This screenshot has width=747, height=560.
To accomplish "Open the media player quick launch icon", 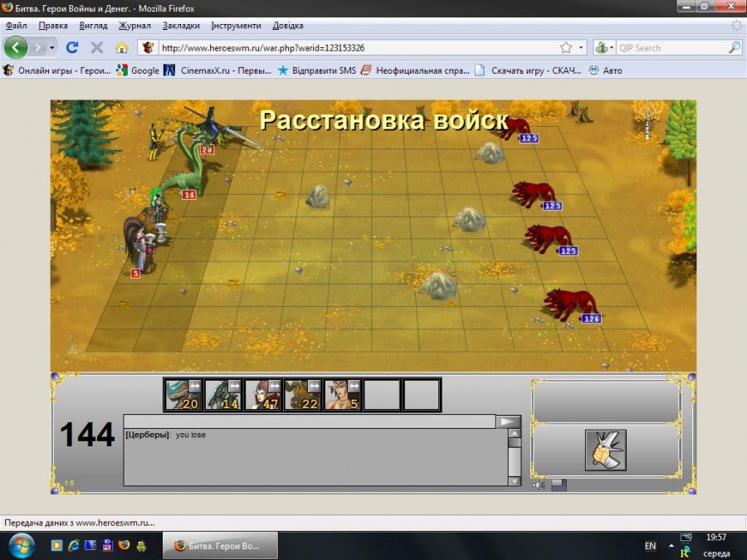I will pyautogui.click(x=56, y=545).
